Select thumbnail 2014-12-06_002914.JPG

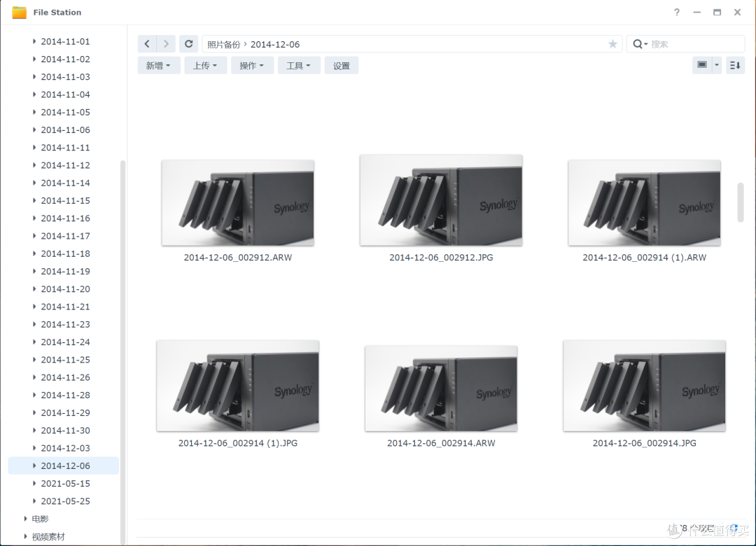coord(644,386)
